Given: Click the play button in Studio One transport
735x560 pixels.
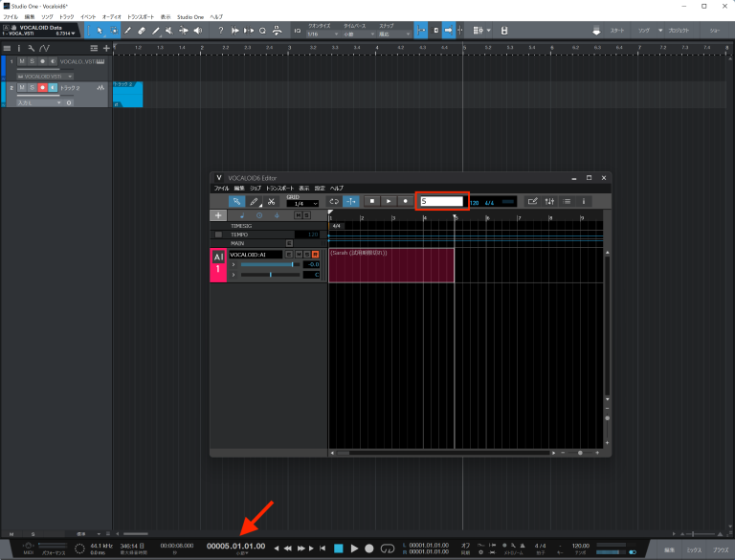Looking at the screenshot, I should pos(354,548).
